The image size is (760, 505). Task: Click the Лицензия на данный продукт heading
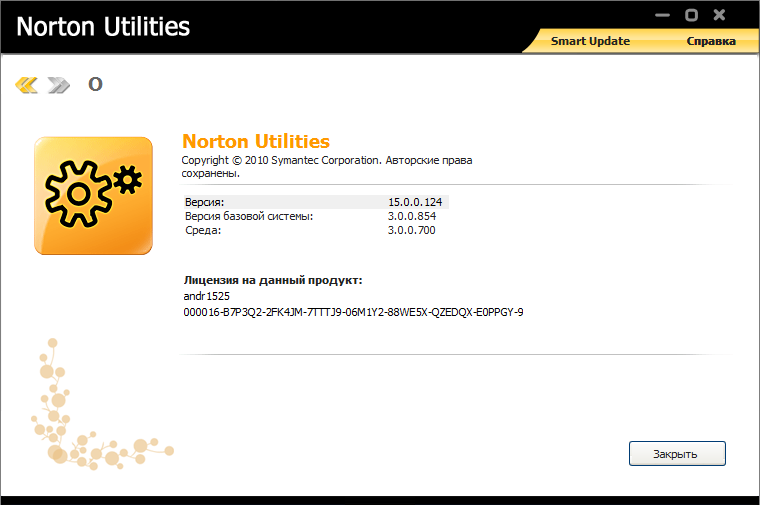coord(273,280)
